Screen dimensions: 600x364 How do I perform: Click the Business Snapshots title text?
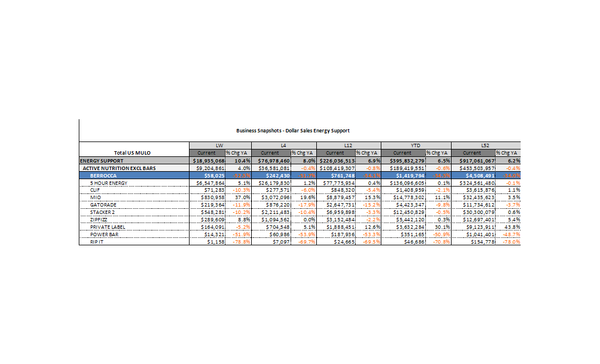(293, 131)
